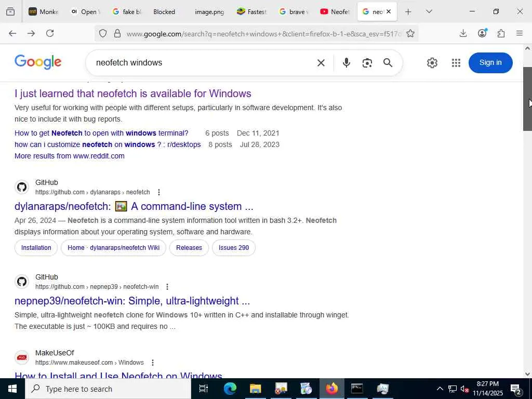This screenshot has height=399, width=532.
Task: Open More results from www.reddit.com
Action: (x=70, y=156)
